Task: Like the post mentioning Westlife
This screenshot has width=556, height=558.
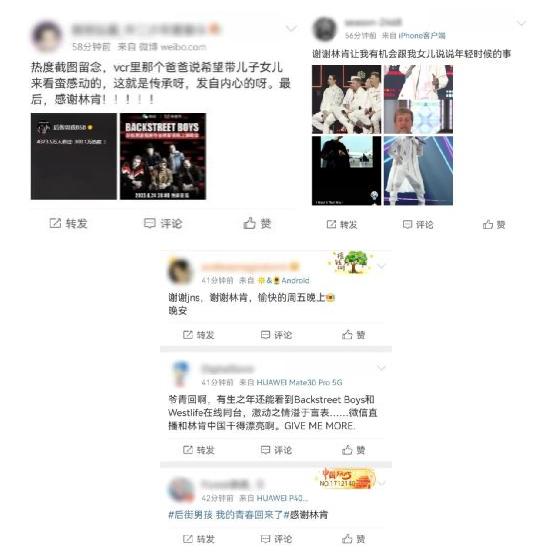Action: coord(353,450)
